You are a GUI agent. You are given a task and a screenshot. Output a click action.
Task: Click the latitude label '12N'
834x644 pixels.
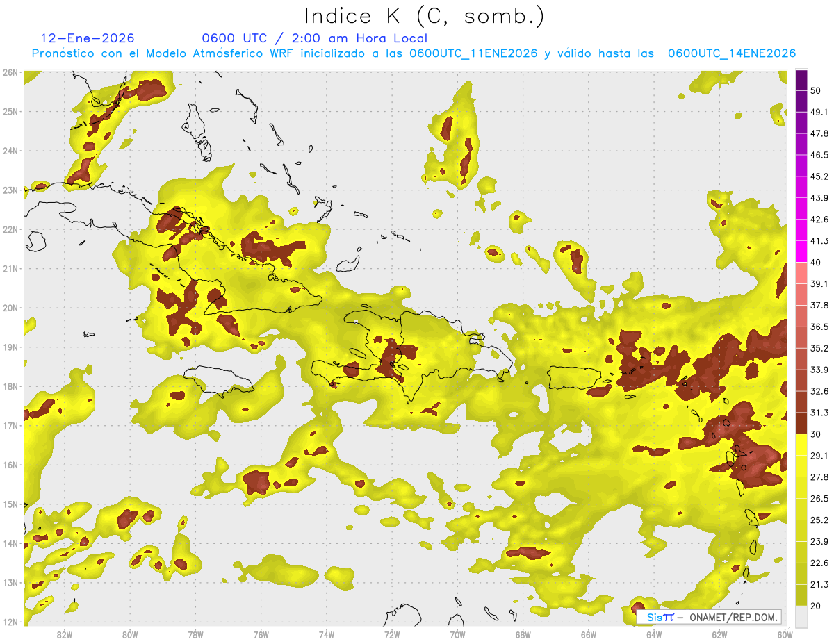click(10, 622)
